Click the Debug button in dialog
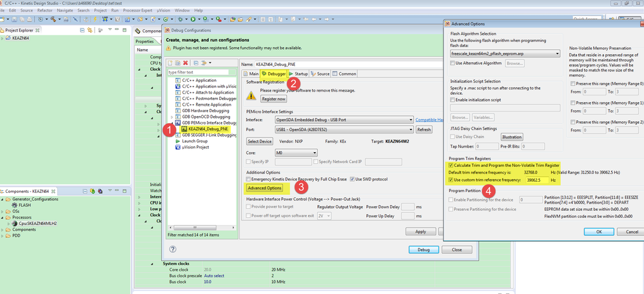 (424, 250)
